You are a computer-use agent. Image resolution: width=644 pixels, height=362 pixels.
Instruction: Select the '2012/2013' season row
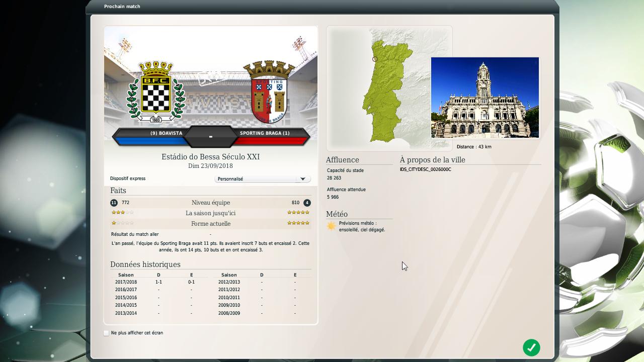click(x=262, y=282)
